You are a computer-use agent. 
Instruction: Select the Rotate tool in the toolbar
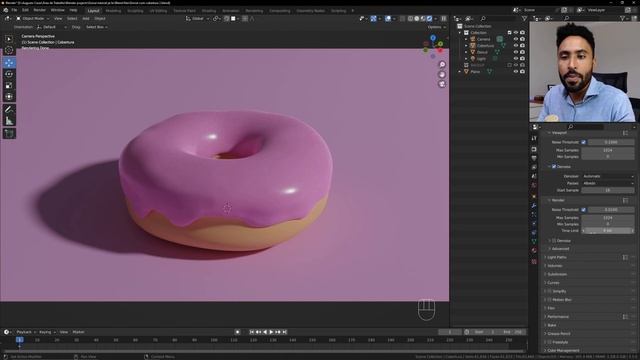[9, 74]
